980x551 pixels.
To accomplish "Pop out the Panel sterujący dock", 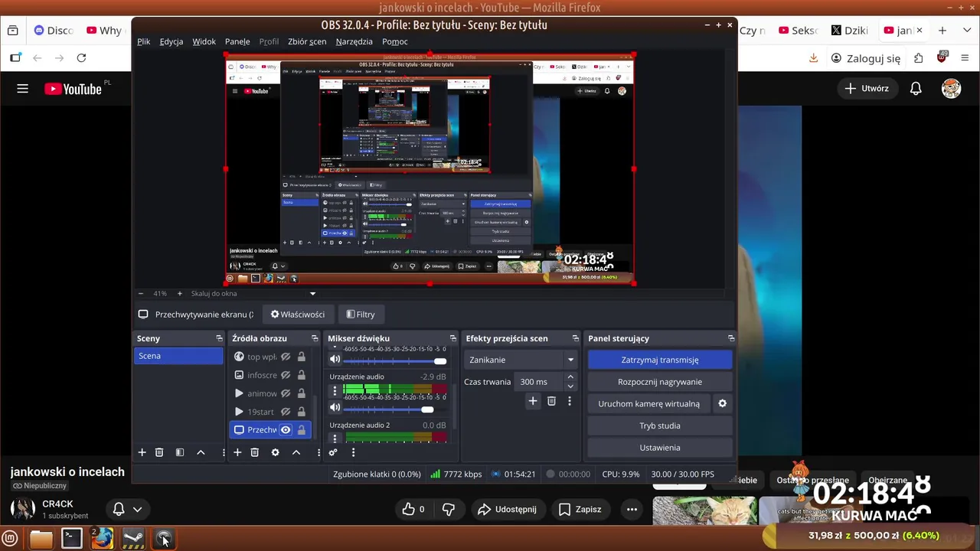I will 731,338.
